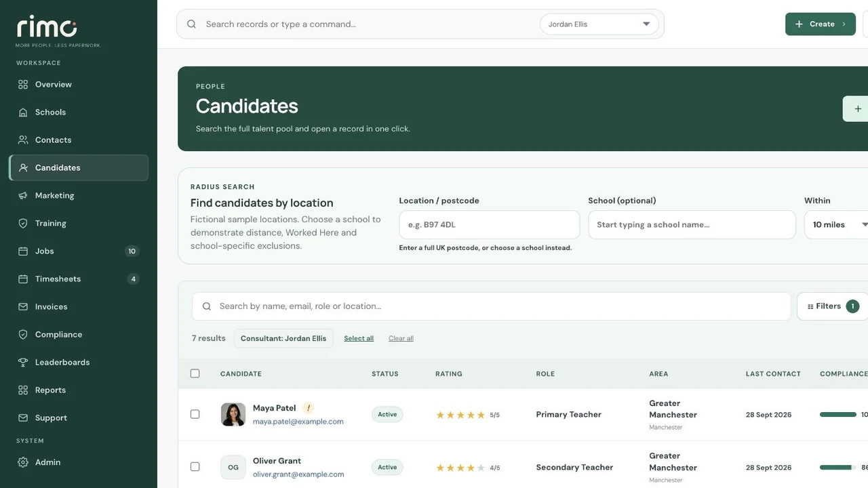Open the Create button menu
This screenshot has height=488, width=868.
click(821, 24)
